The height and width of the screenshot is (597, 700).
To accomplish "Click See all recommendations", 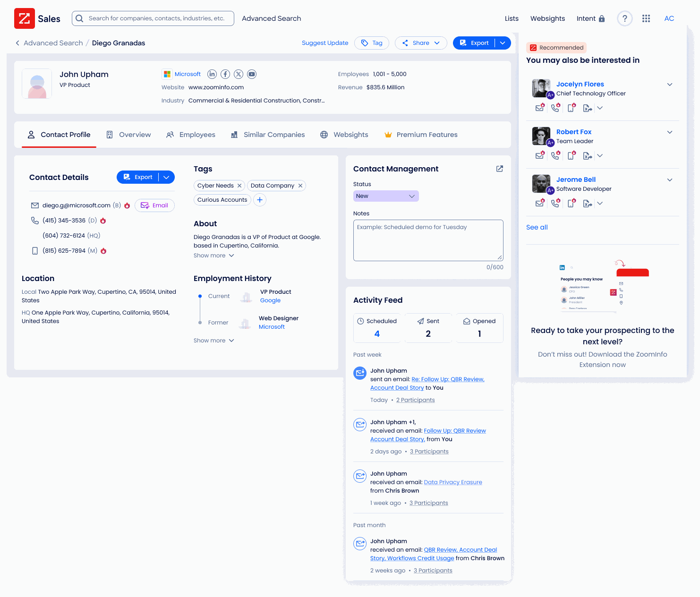I will (x=537, y=227).
